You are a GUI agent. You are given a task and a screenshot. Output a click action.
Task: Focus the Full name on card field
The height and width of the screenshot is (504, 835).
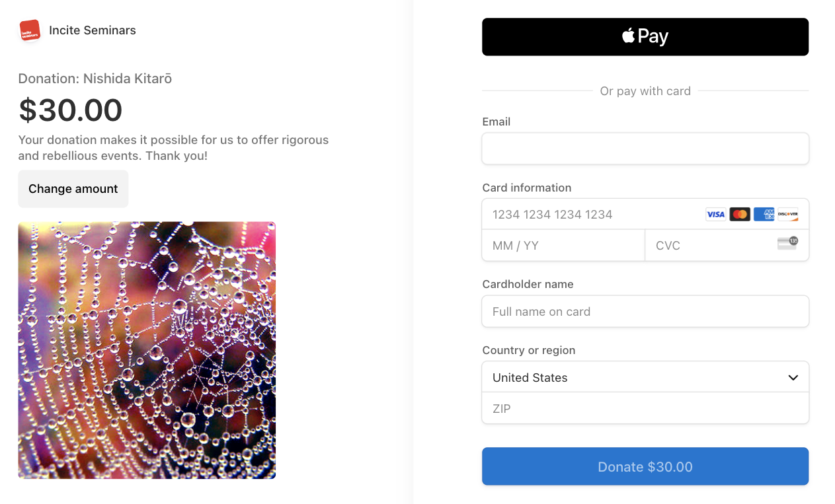tap(645, 312)
